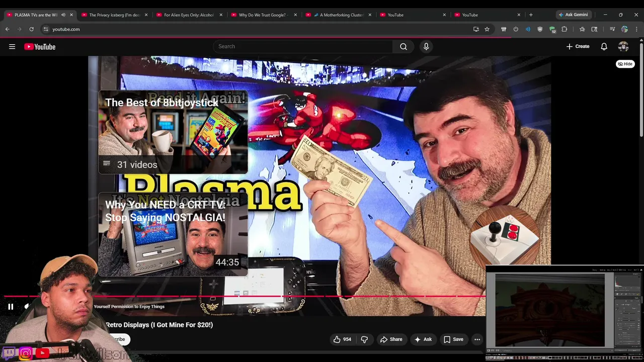Screen dimensions: 644x362
Task: Dislike the video with thumbs down
Action: [x=364, y=339]
